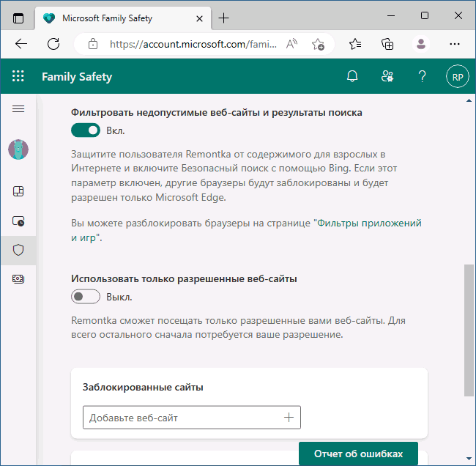Open the Favorites list
This screenshot has width=476, height=466.
(355, 45)
